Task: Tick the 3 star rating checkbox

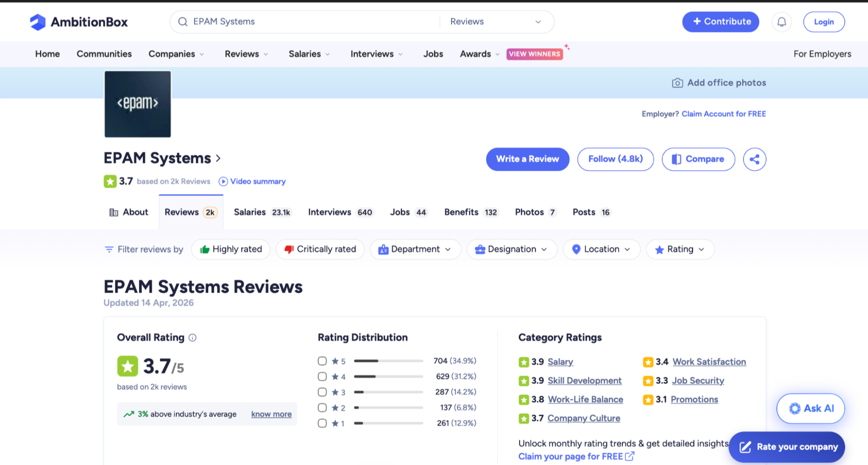Action: click(322, 392)
